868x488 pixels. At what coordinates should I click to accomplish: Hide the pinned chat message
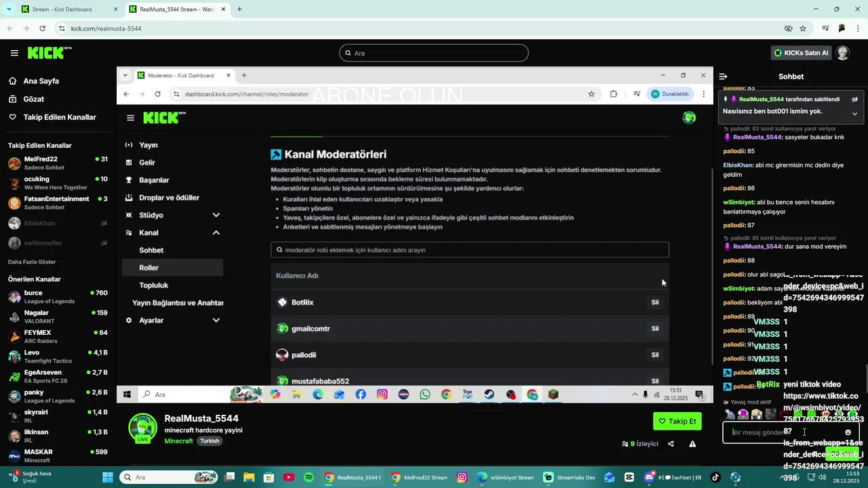click(854, 99)
